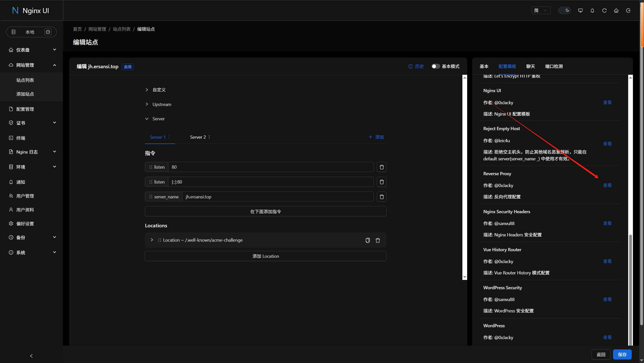Click the 保存 save button
644x363 pixels.
622,354
